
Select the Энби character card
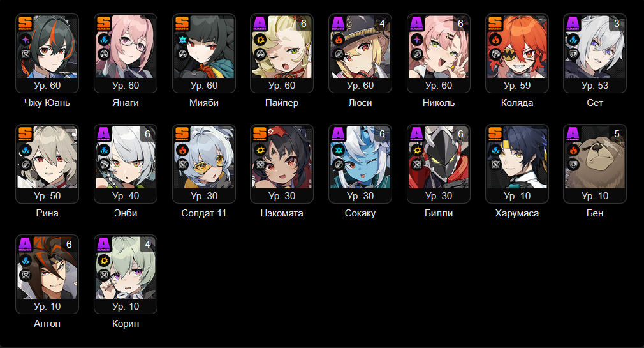coord(126,163)
